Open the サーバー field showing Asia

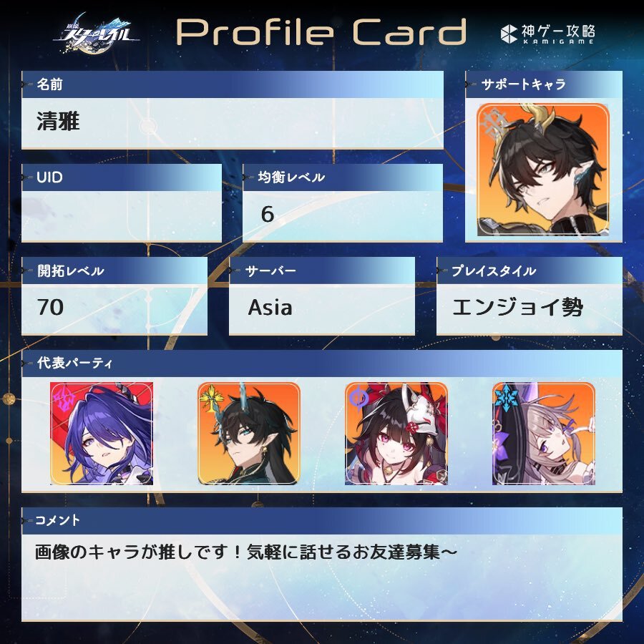322,309
